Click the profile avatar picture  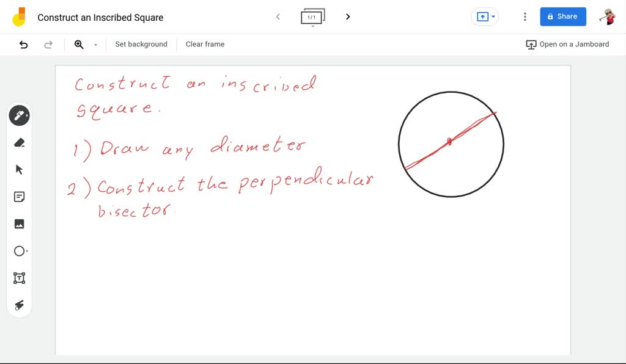point(609,16)
